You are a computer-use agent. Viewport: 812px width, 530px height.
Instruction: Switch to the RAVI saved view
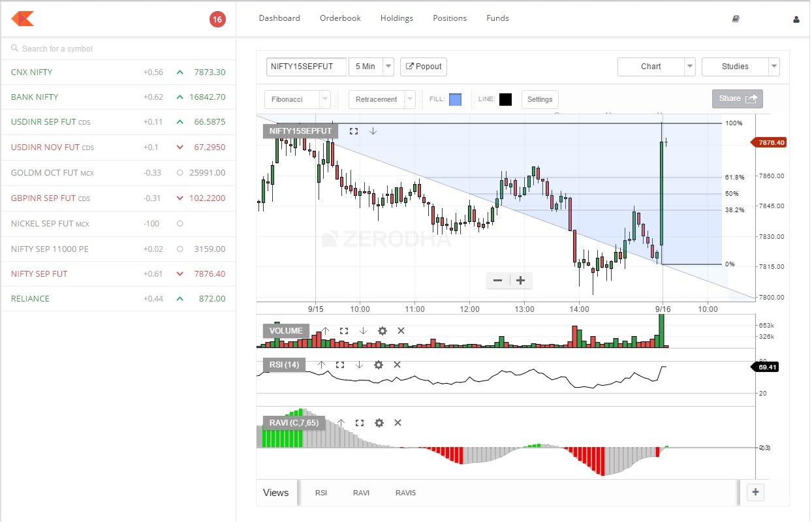(x=361, y=493)
